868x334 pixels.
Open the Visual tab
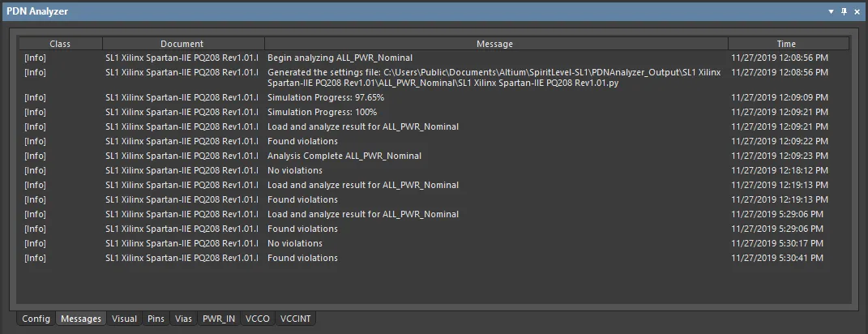(125, 319)
